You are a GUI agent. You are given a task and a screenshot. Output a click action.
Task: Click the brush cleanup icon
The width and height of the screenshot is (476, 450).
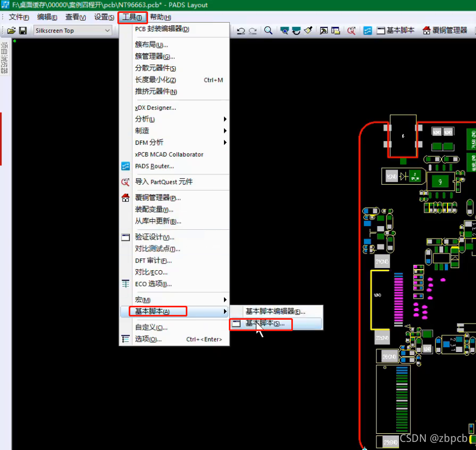point(308,30)
